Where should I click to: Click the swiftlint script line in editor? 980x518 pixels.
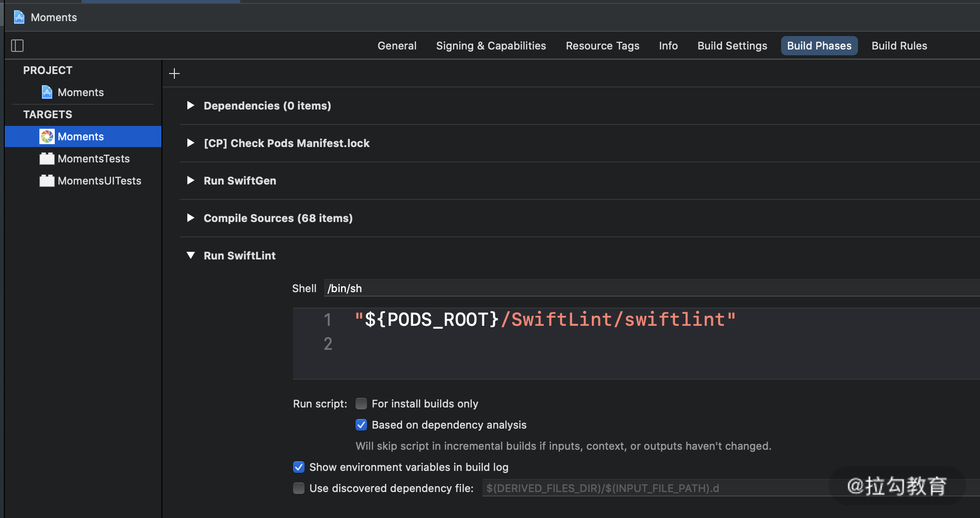tap(545, 320)
